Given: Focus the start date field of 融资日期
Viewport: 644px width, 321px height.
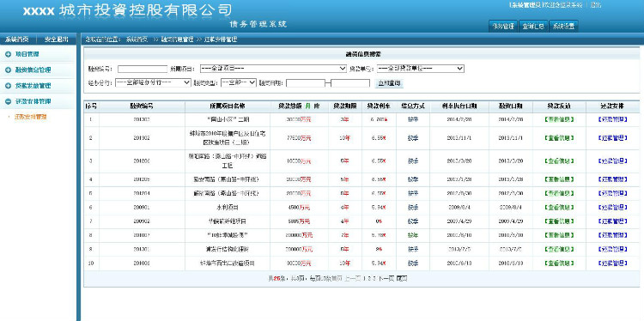Looking at the screenshot, I should tap(306, 83).
